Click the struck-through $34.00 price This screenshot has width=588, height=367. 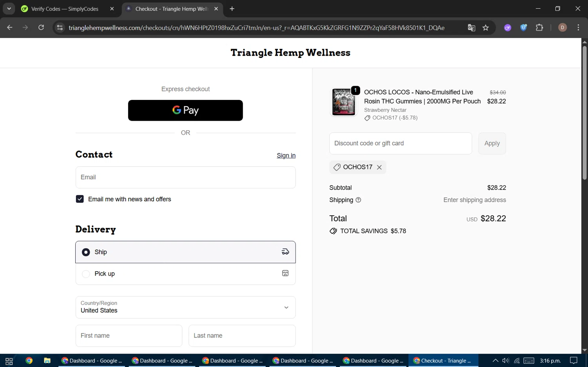coord(498,92)
